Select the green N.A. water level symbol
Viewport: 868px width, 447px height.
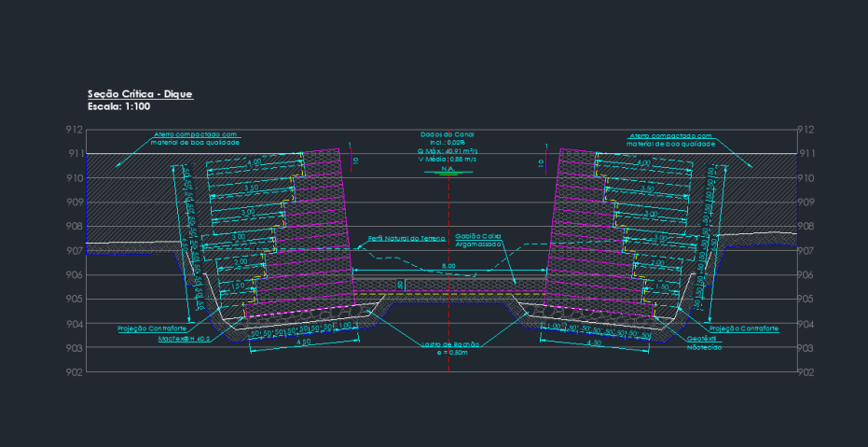448,172
